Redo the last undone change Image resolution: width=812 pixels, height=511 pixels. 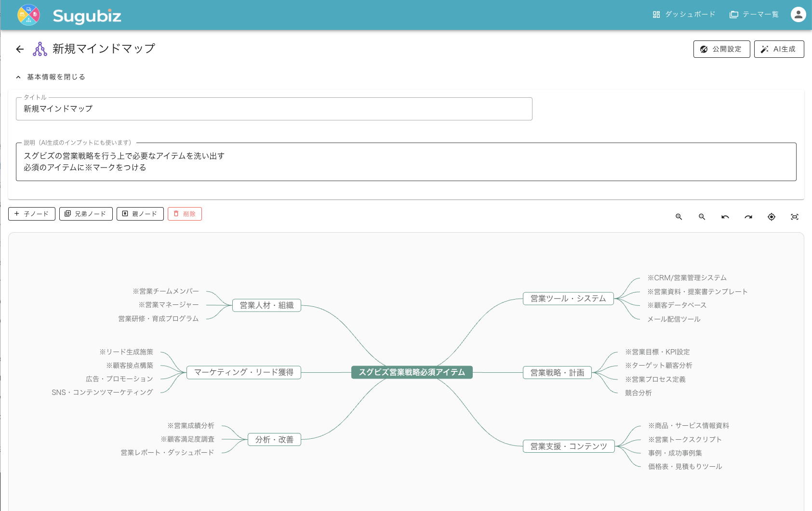(x=748, y=217)
